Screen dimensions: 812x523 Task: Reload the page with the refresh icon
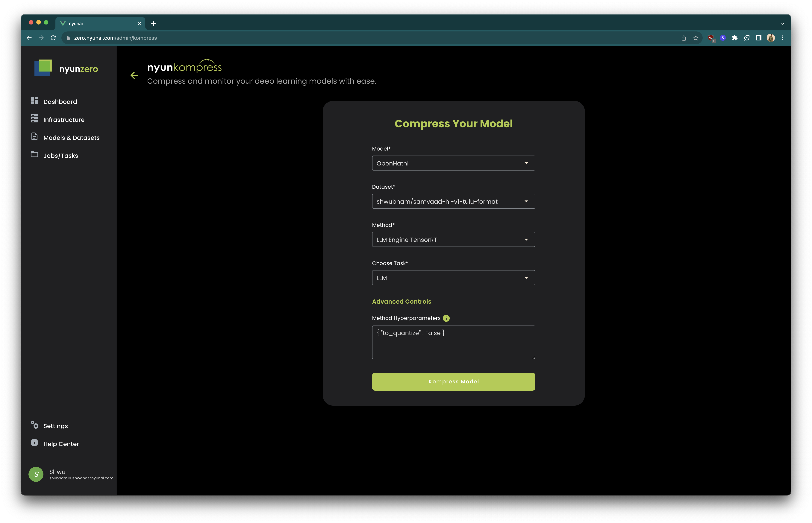tap(53, 38)
